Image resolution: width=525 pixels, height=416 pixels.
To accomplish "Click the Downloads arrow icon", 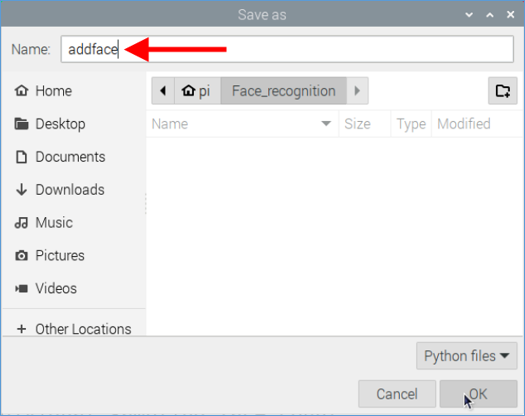I will pos(21,189).
